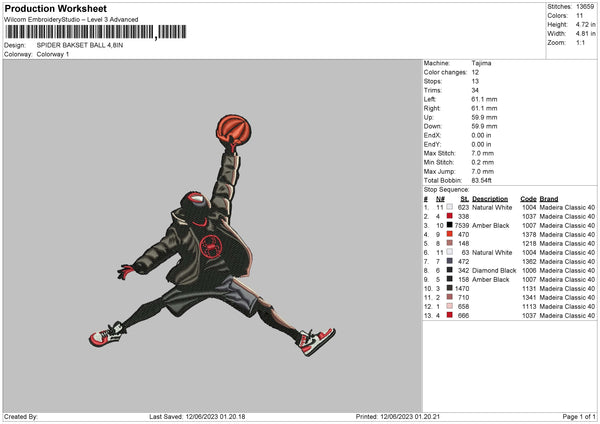Select design name 'SPIDER BAKSET BALL 4,8IN'

[x=80, y=45]
